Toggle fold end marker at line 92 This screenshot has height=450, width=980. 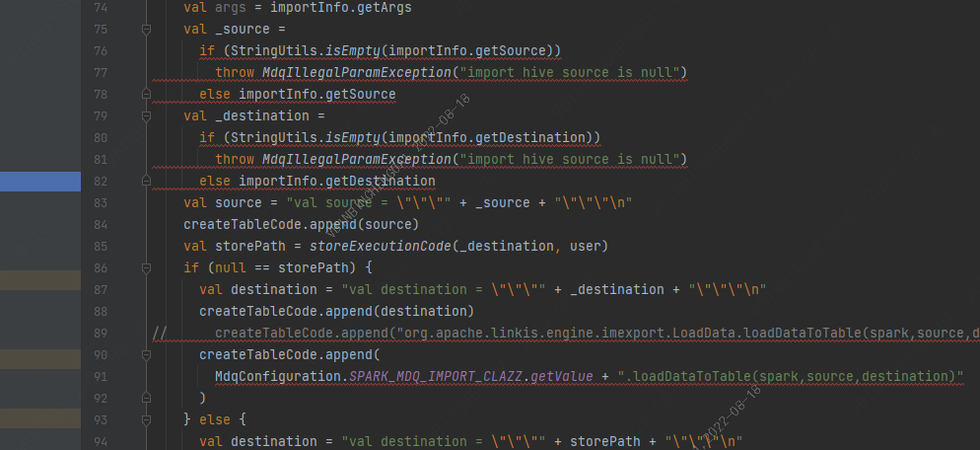coord(146,398)
